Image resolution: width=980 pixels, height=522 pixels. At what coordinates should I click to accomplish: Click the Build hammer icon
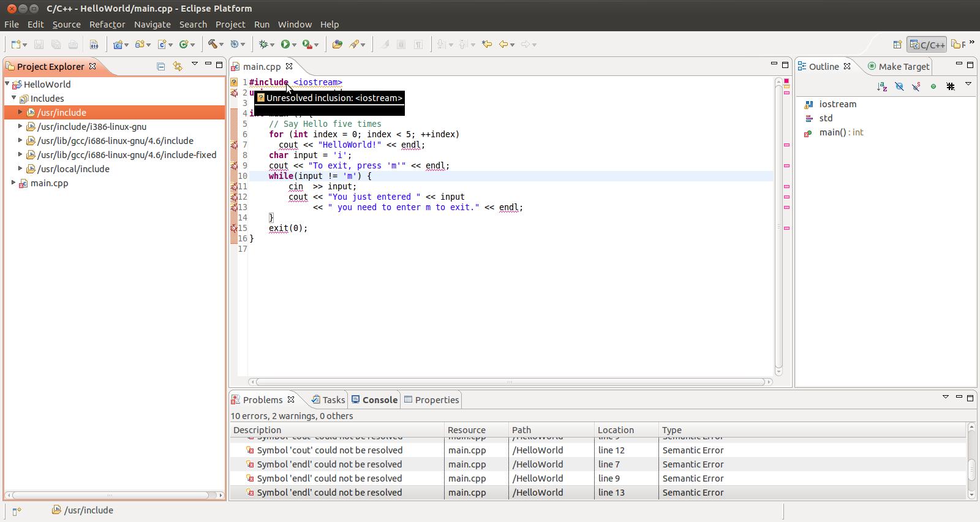213,44
